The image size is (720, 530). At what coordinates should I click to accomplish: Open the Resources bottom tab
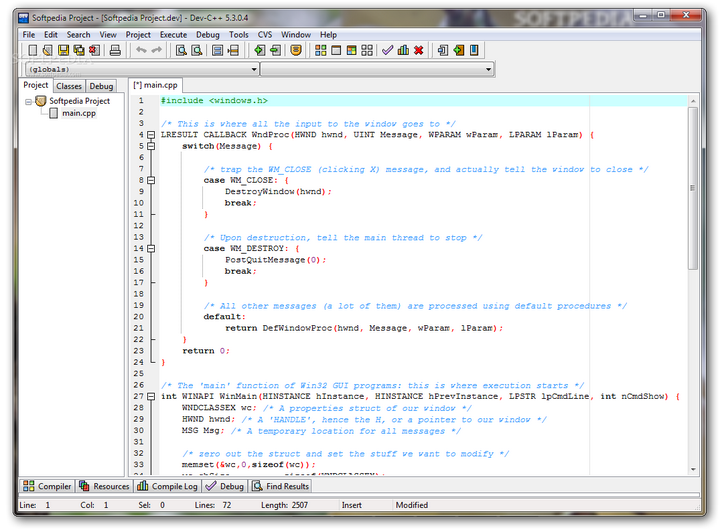[x=104, y=486]
